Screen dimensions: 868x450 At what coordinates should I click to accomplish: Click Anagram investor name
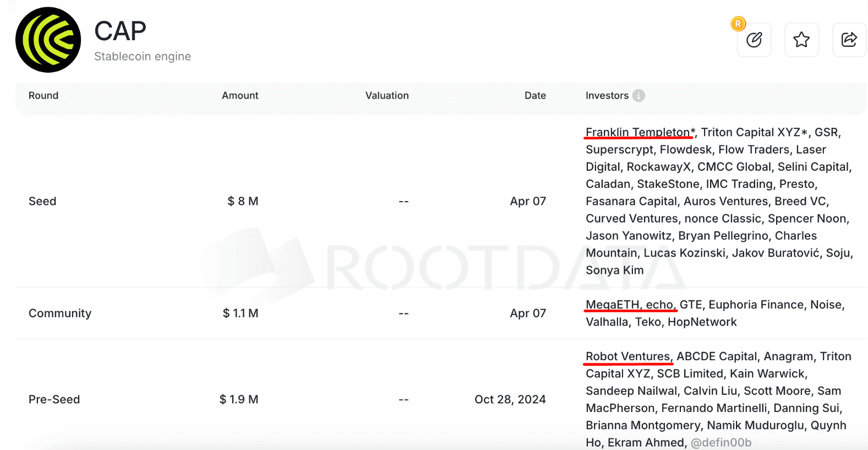[x=788, y=356]
